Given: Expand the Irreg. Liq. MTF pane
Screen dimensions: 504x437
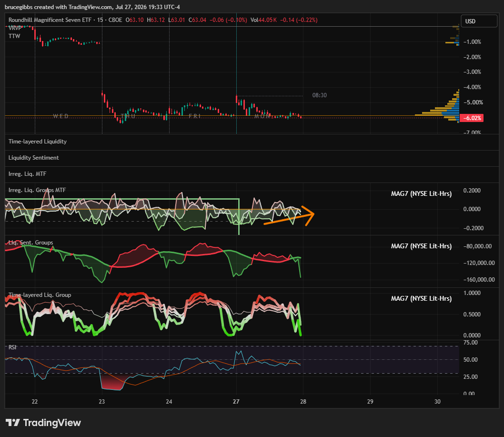Looking at the screenshot, I should [27, 174].
